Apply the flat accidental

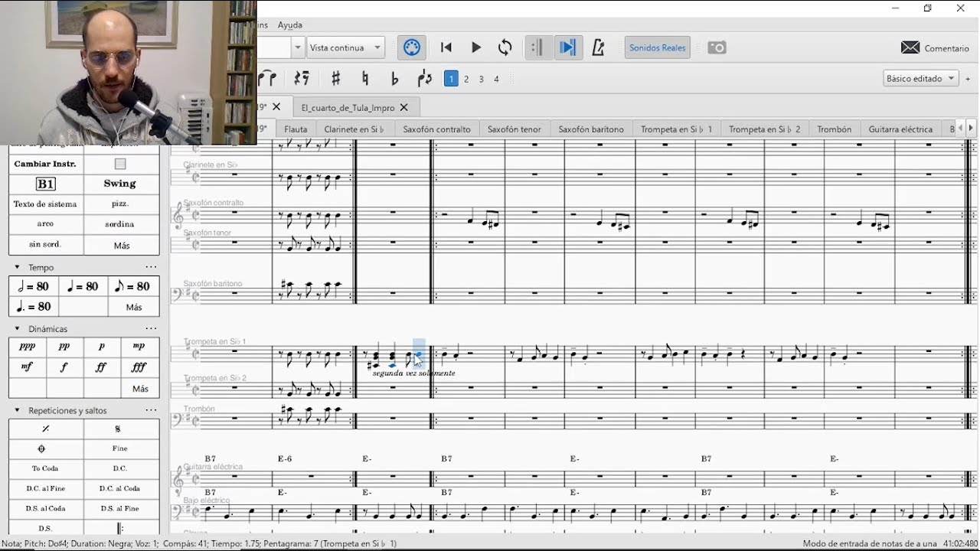[x=394, y=78]
